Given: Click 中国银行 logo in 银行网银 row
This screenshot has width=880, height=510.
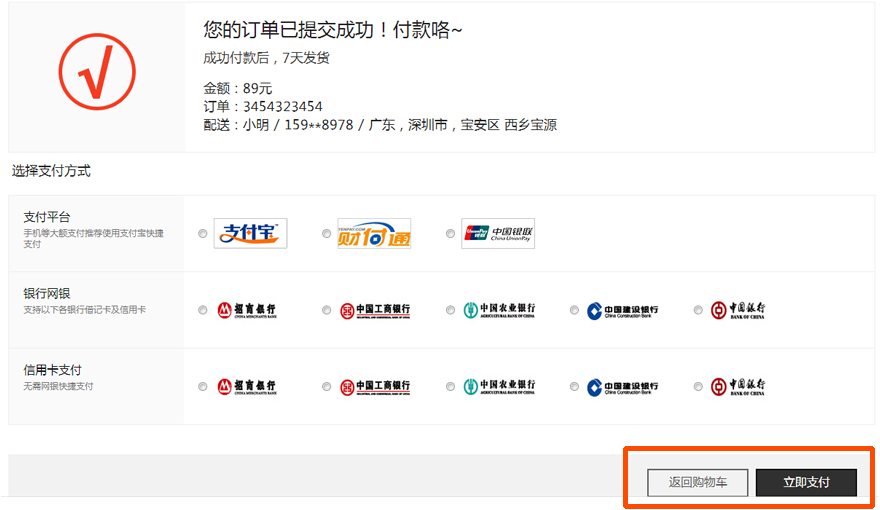Looking at the screenshot, I should click(x=737, y=310).
